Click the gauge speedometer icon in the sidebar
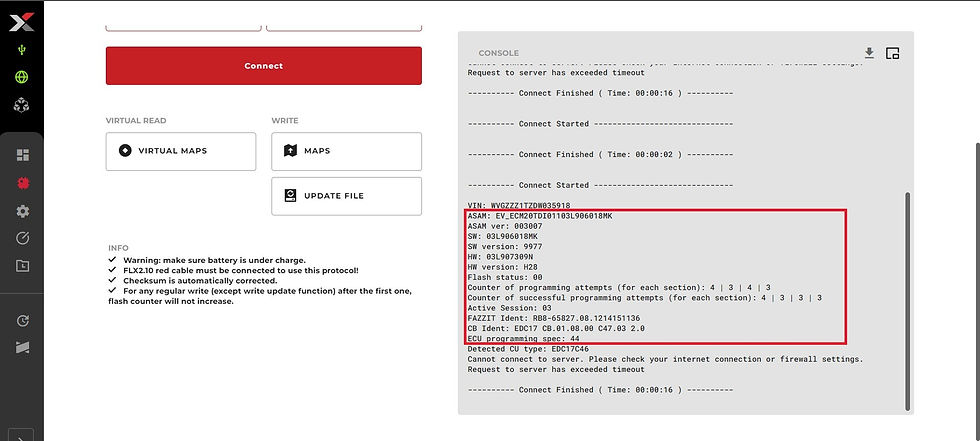This screenshot has height=441, width=980. pos(22,238)
